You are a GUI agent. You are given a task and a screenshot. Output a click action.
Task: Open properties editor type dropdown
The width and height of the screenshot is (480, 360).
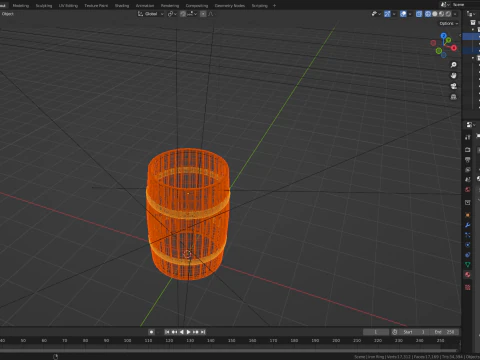click(x=471, y=125)
